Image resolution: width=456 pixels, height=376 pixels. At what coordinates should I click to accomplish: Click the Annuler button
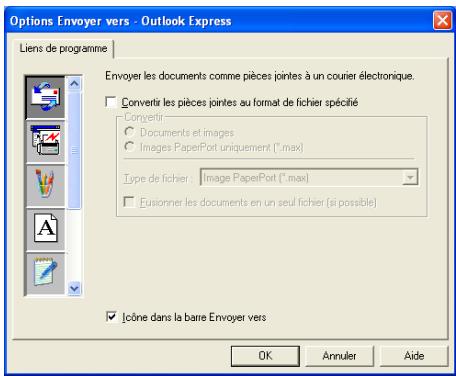pyautogui.click(x=339, y=356)
